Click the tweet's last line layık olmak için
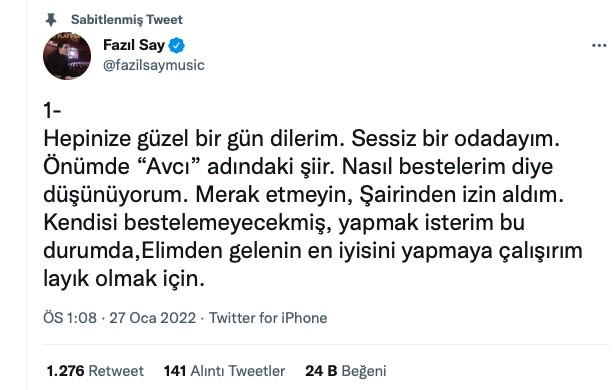613x390 pixels. tap(124, 279)
